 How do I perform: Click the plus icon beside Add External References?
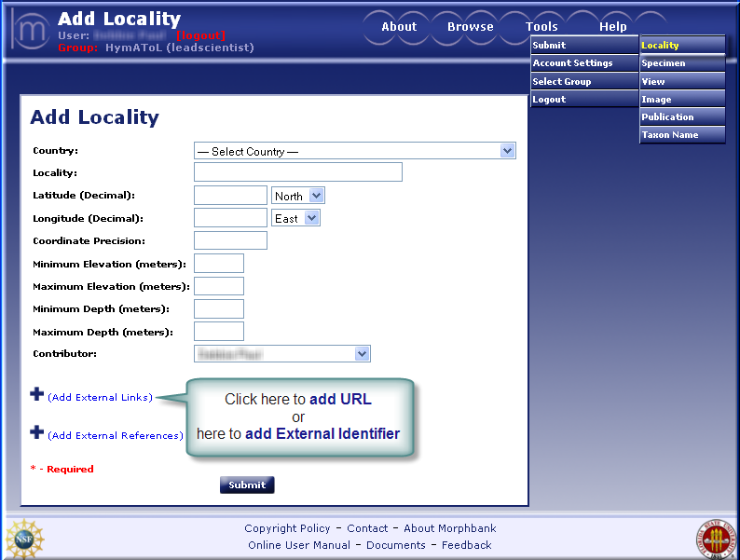pyautogui.click(x=37, y=432)
